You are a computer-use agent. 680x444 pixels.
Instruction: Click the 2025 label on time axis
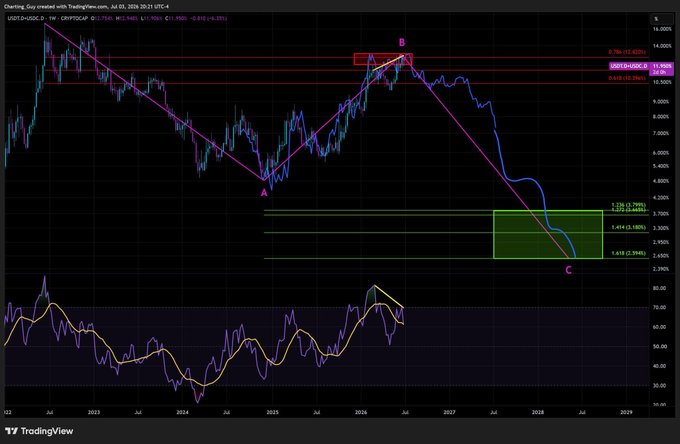pos(272,412)
